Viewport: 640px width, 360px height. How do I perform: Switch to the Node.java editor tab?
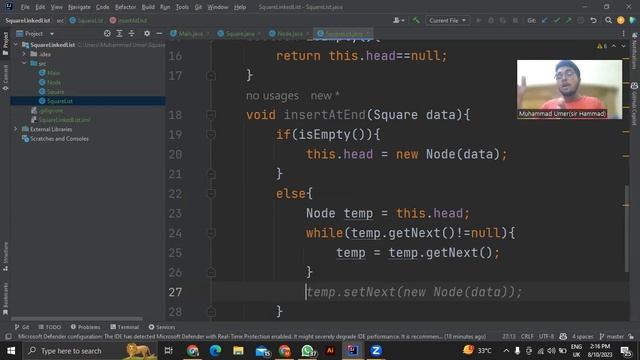pos(288,33)
